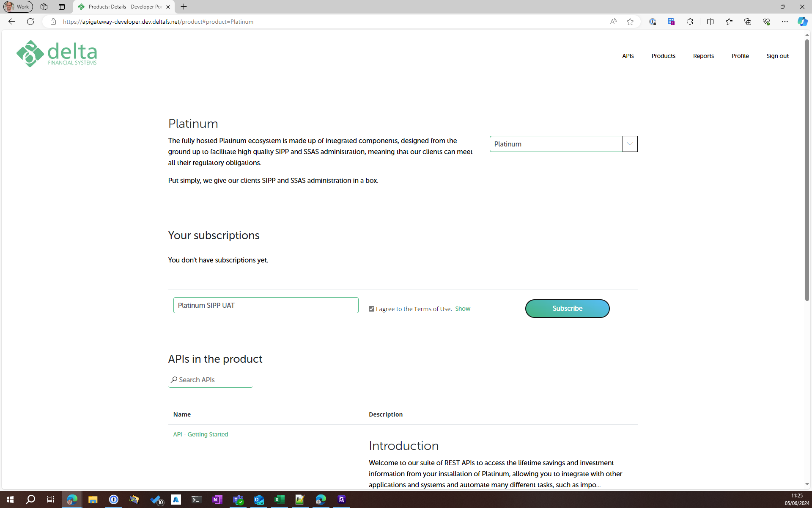The image size is (812, 508).
Task: Open the API - Getting Started link
Action: click(x=200, y=434)
